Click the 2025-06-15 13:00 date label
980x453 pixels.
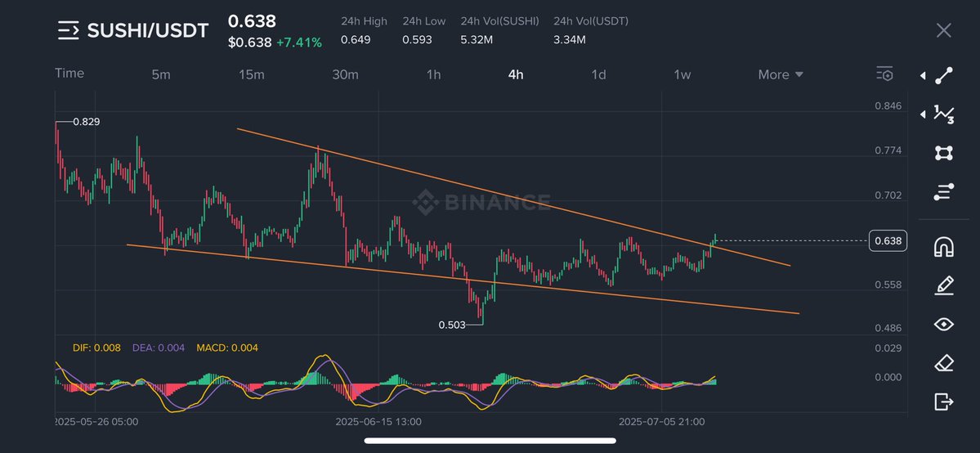coord(378,422)
